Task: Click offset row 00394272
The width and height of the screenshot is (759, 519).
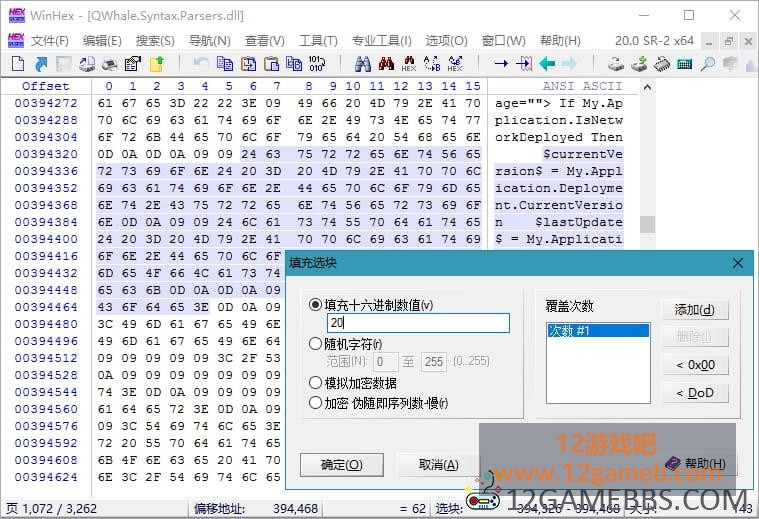Action: (x=46, y=103)
